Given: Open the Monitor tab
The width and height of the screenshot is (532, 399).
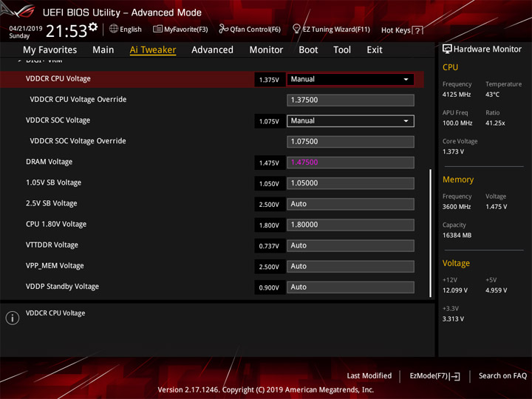Looking at the screenshot, I should click(x=266, y=50).
